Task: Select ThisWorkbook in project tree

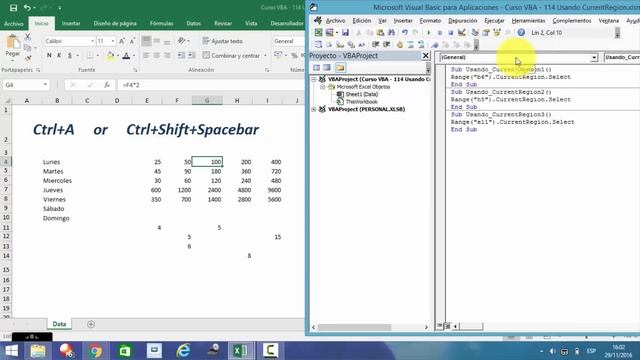Action: tap(361, 102)
